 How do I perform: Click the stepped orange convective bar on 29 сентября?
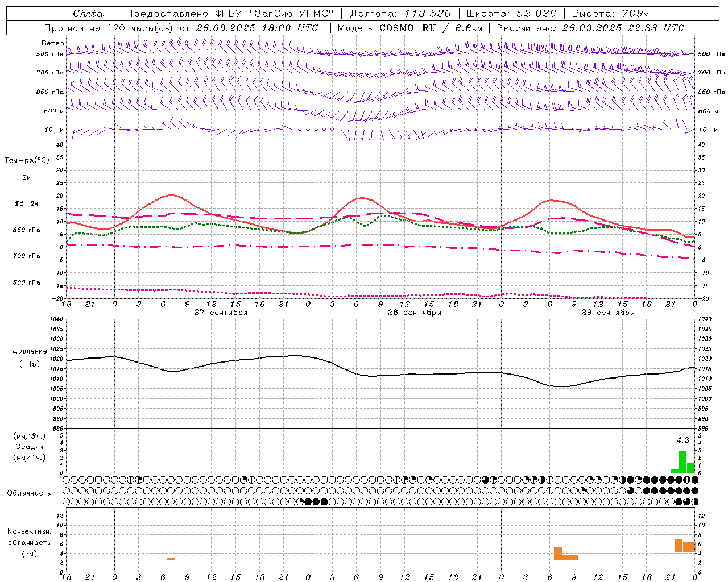[565, 553]
